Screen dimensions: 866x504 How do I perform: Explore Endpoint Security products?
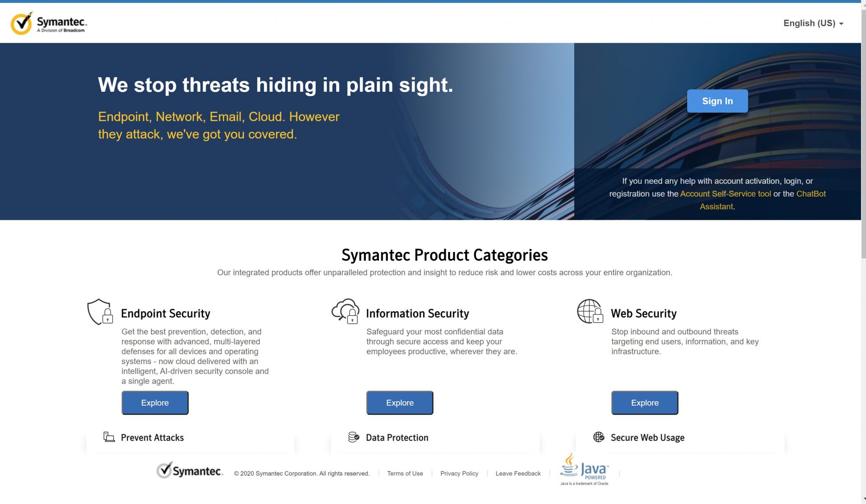click(155, 402)
